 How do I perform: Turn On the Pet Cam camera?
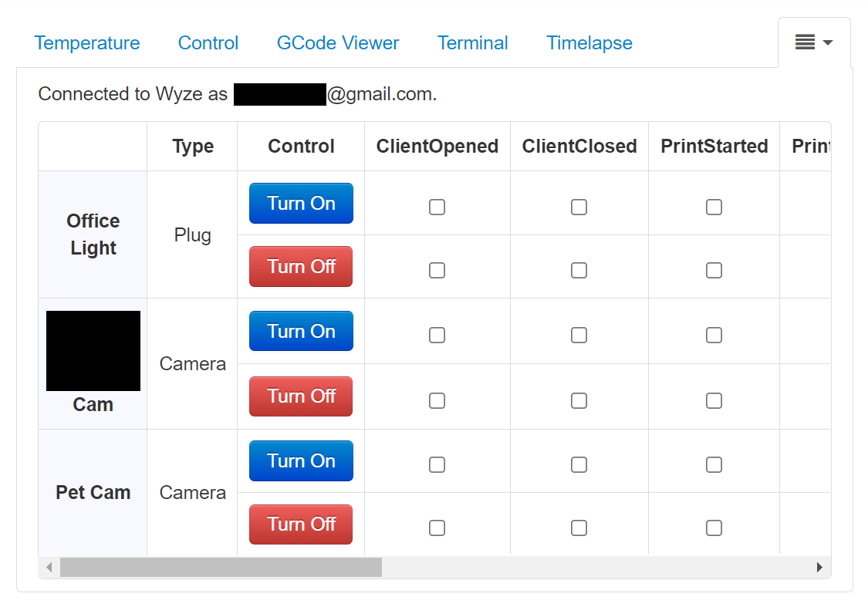click(x=301, y=461)
